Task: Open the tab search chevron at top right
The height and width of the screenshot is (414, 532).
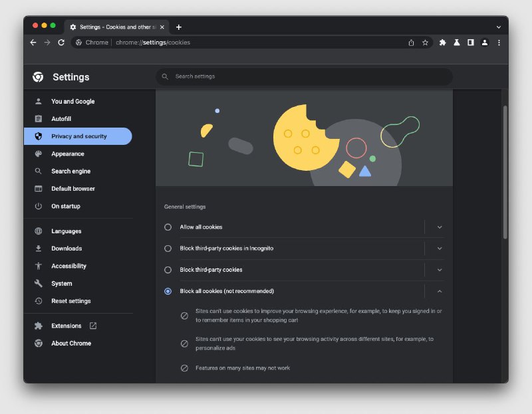Action: 498,27
